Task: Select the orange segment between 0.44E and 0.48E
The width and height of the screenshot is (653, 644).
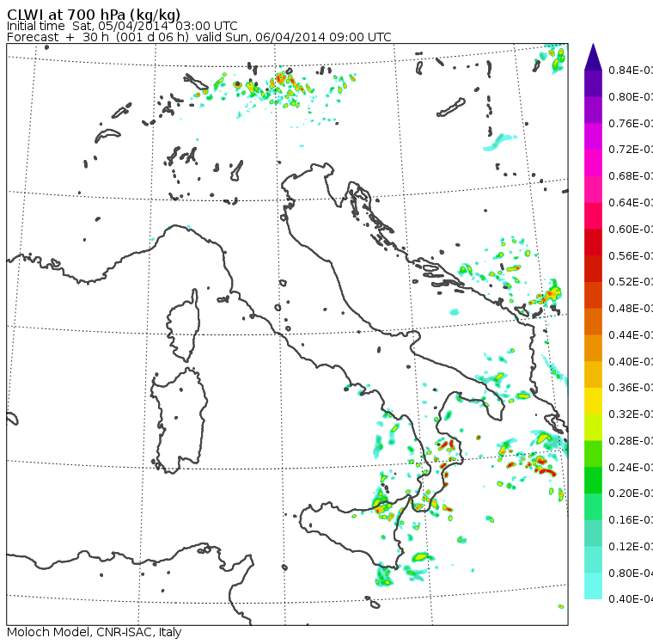Action: coord(593,322)
